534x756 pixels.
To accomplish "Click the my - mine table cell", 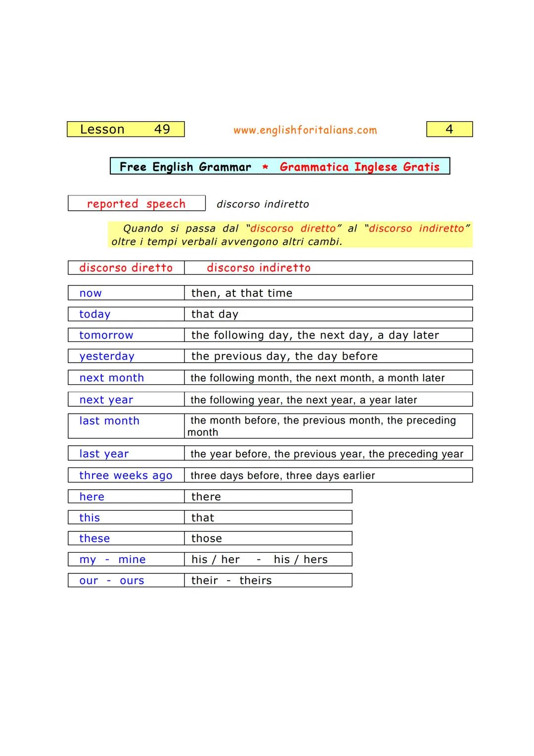I will pos(112,559).
